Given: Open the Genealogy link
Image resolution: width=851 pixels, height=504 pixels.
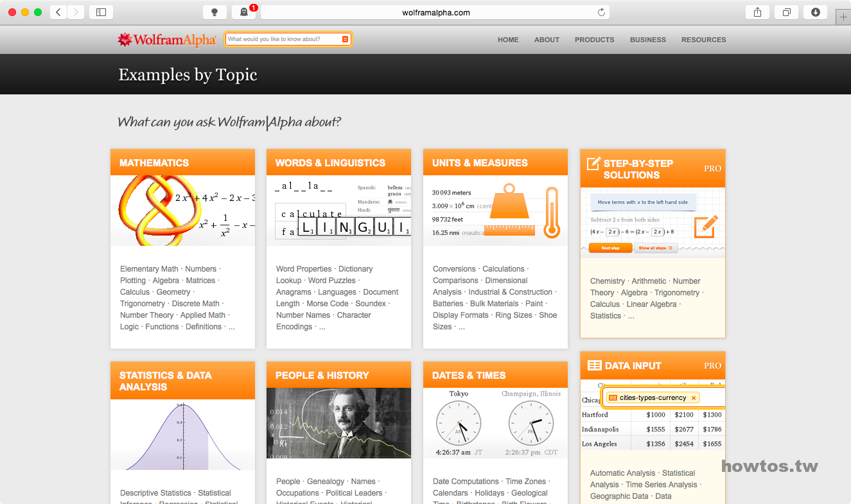Looking at the screenshot, I should click(326, 482).
